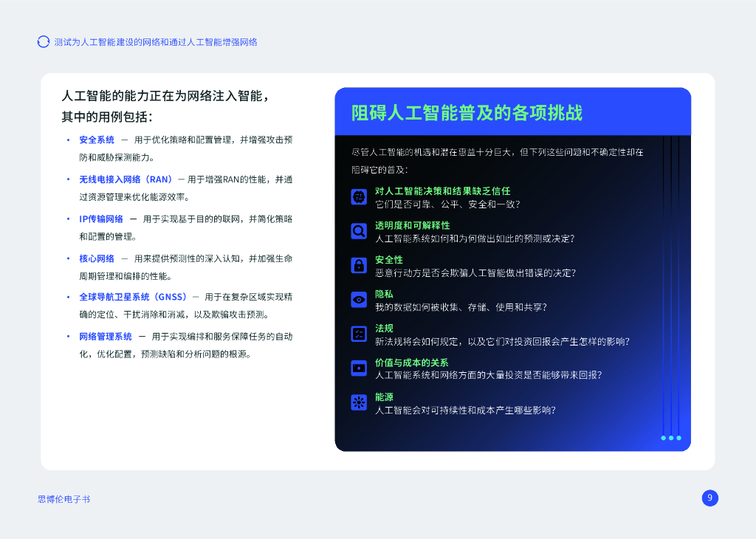Click the page number 9 circle

(709, 498)
